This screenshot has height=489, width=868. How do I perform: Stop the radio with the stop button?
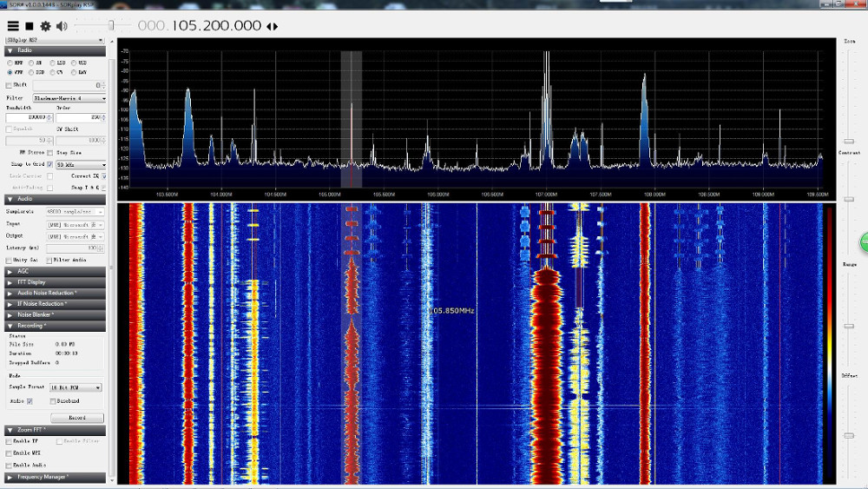[x=30, y=26]
